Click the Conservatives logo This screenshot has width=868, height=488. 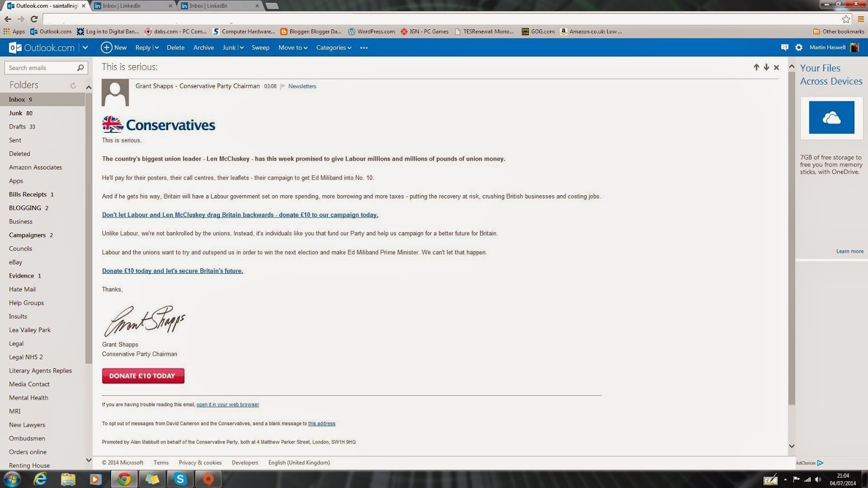158,125
